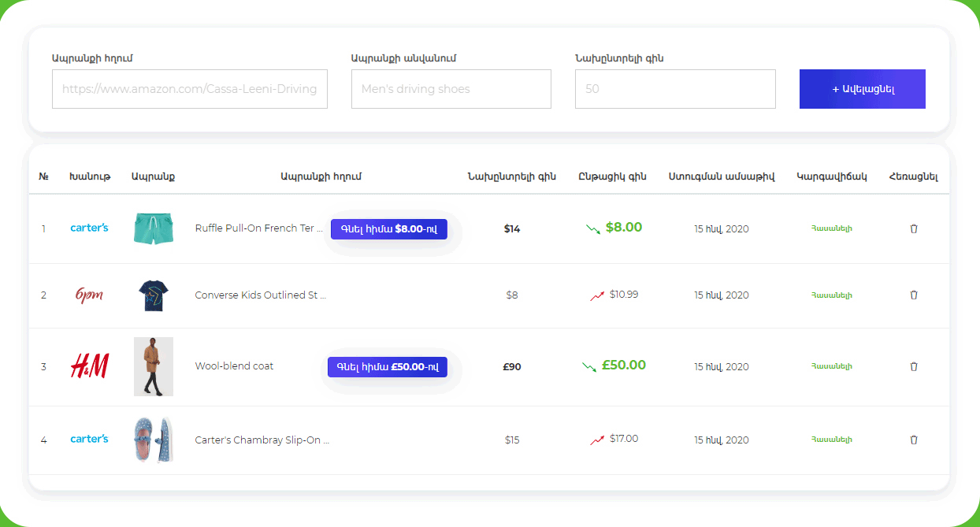Click the price-drop arrow beside £50.00

[589, 366]
